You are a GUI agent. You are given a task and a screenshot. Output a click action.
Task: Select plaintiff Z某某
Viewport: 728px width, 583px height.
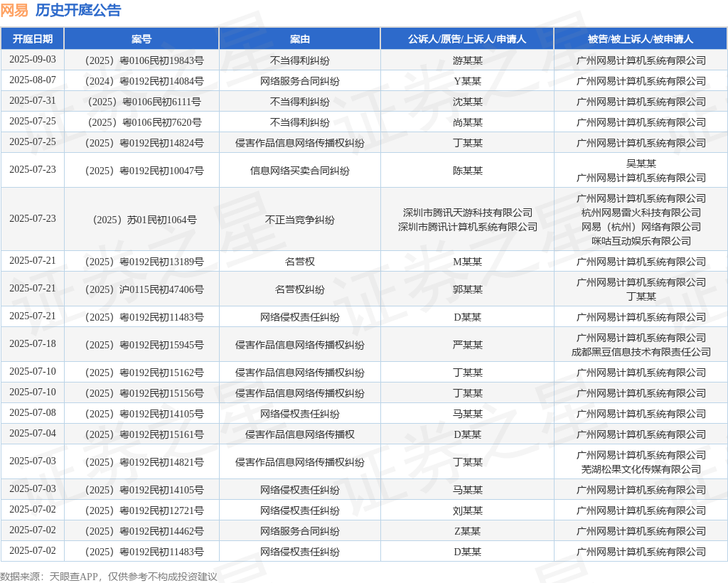point(468,531)
